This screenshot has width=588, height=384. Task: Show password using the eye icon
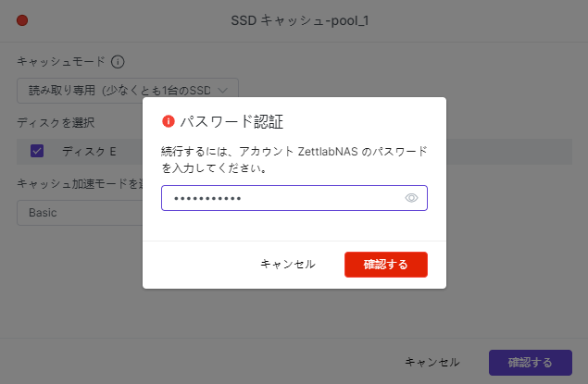coord(412,198)
